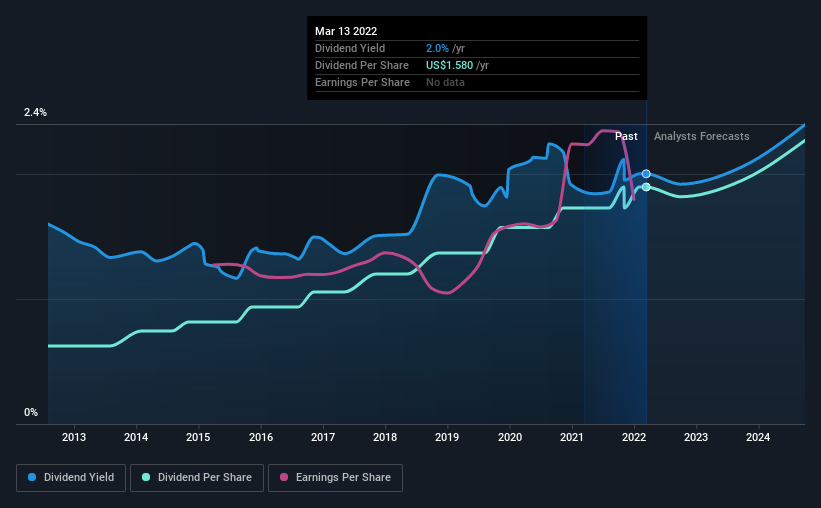Click the tooltip's Dividend Yield row label
821x508 pixels.
[350, 49]
